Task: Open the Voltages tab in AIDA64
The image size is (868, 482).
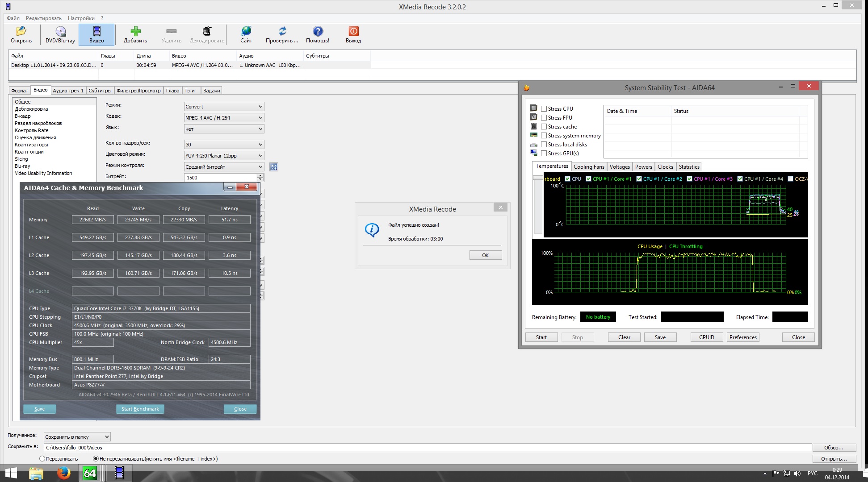Action: click(620, 167)
